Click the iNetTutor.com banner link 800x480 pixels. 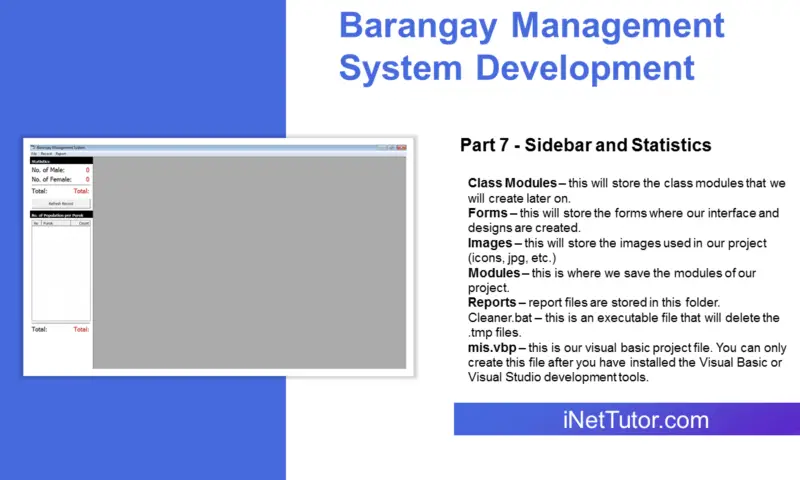(626, 419)
